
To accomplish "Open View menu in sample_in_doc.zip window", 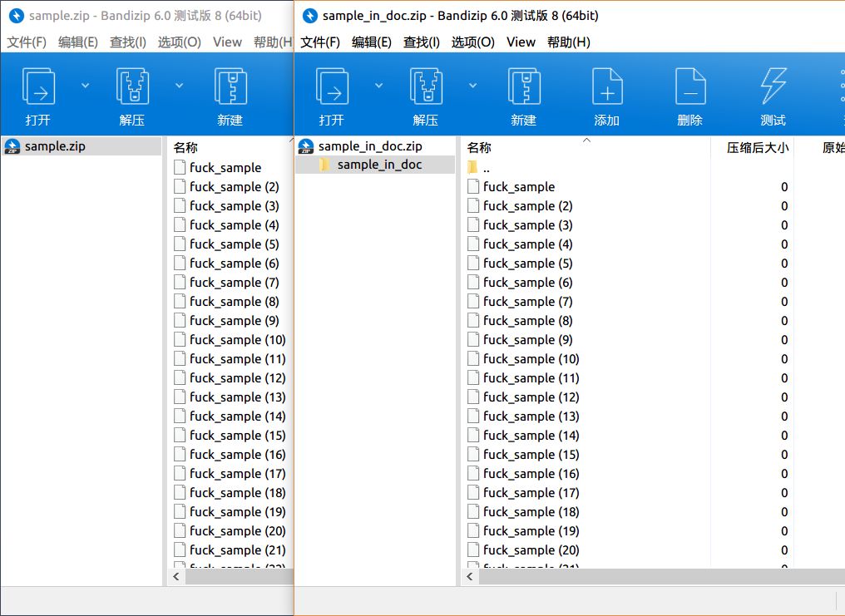I will pos(521,42).
